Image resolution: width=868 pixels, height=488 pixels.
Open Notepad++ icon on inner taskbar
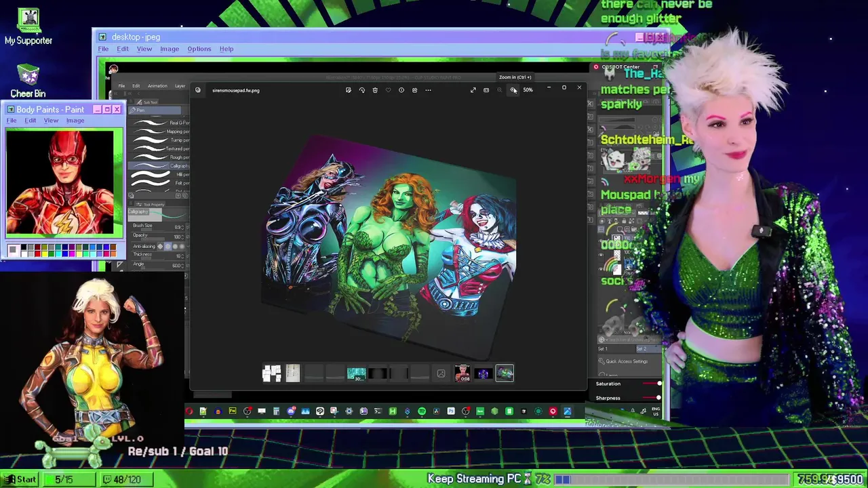pyautogui.click(x=203, y=411)
